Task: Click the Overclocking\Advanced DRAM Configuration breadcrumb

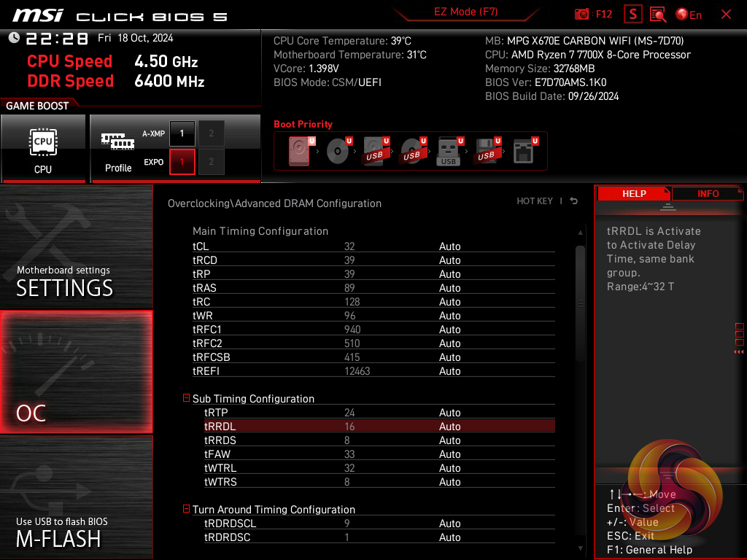Action: 274,203
